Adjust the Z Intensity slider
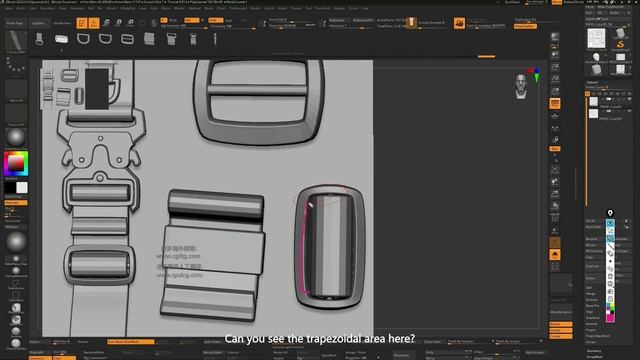This screenshot has width=640, height=360. pos(233,27)
